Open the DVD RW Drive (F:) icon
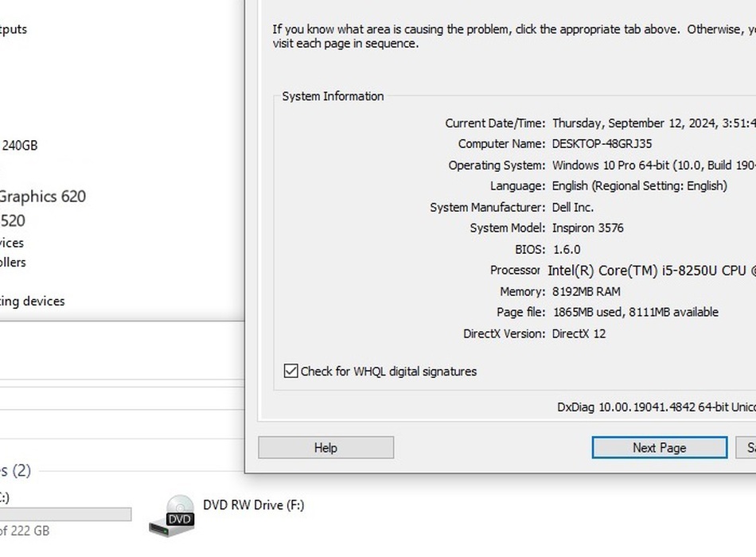This screenshot has width=756, height=557. click(172, 515)
